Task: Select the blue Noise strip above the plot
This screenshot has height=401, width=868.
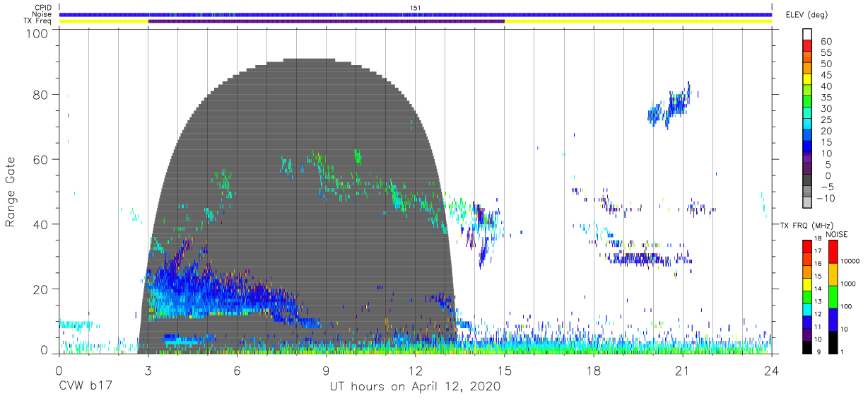Action: 415,14
